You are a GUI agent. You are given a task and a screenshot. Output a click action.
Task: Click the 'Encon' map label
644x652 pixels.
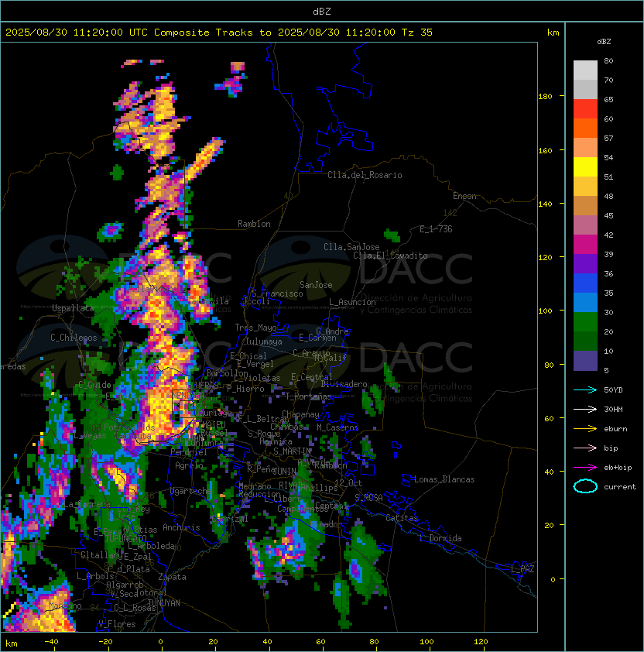(x=464, y=196)
